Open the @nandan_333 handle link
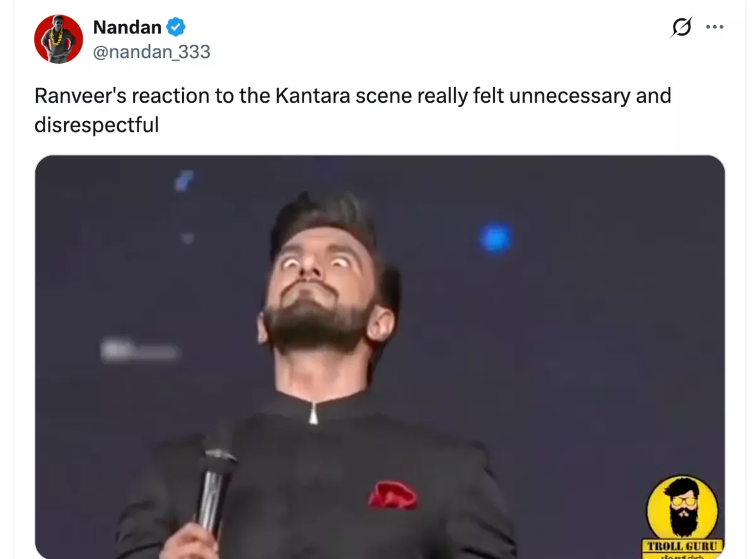Screen dimensions: 756x559 pyautogui.click(x=151, y=52)
